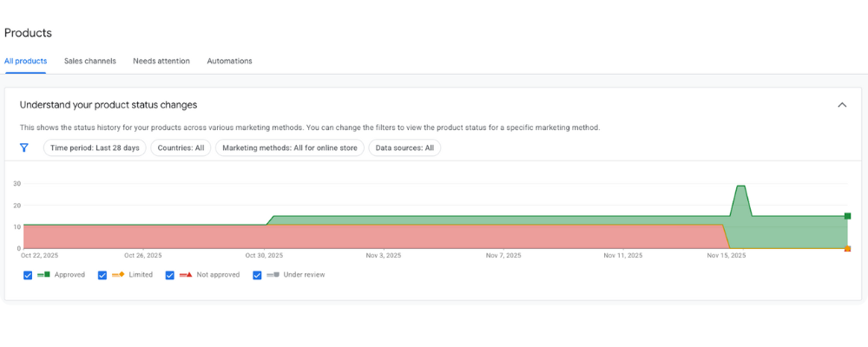Click the orange Limited legend marker
The height and width of the screenshot is (347, 868).
click(x=118, y=275)
